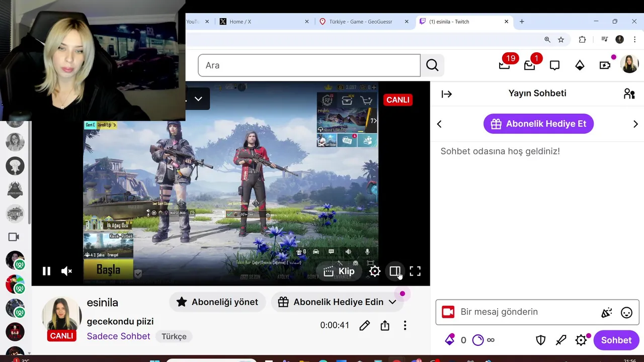The image size is (644, 362).
Task: Open the esinila channel name link
Action: (103, 303)
